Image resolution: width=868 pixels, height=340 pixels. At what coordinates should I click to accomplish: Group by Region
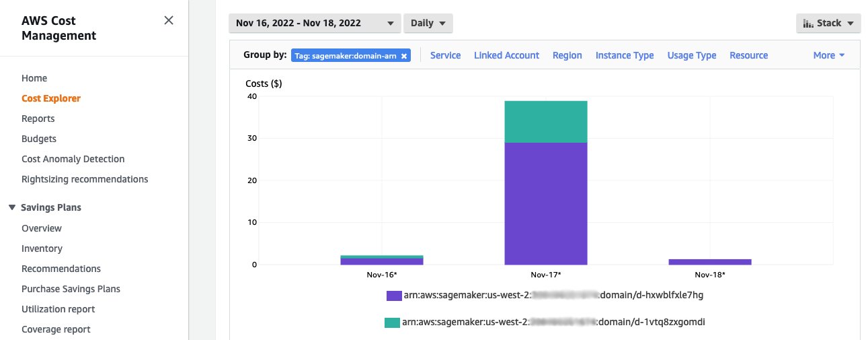click(567, 55)
